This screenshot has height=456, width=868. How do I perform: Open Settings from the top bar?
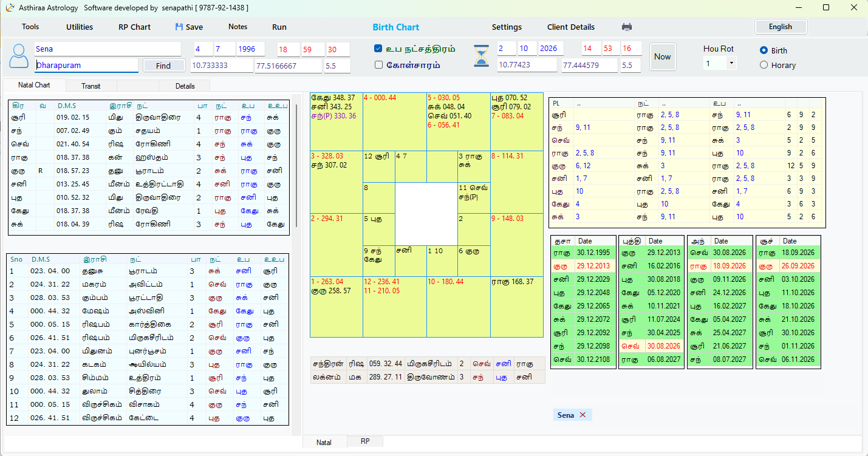[507, 27]
